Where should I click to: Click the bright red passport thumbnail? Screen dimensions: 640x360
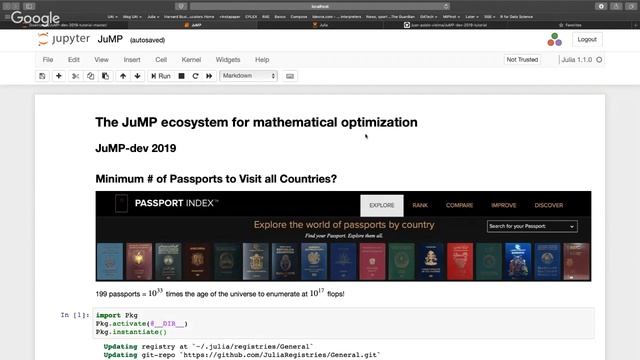460,261
